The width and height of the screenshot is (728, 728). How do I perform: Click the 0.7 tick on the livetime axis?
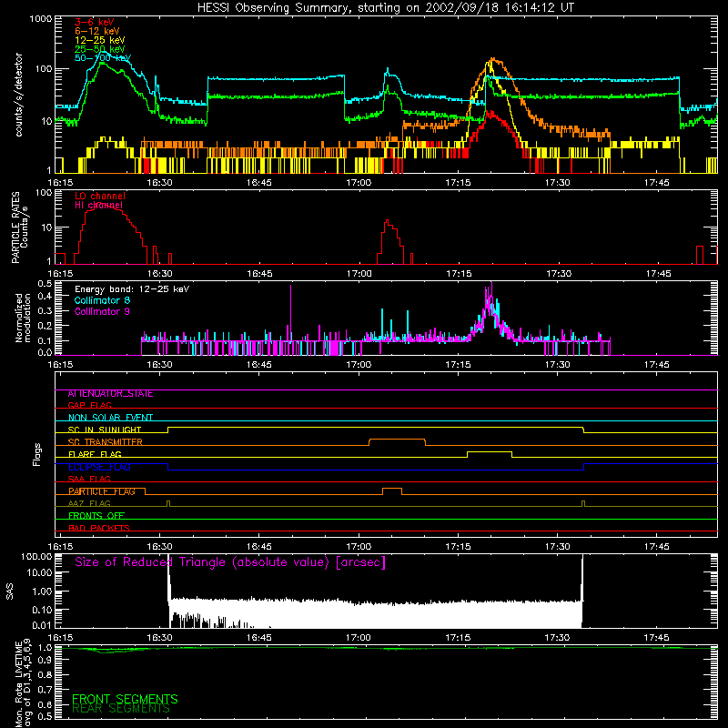(45, 690)
